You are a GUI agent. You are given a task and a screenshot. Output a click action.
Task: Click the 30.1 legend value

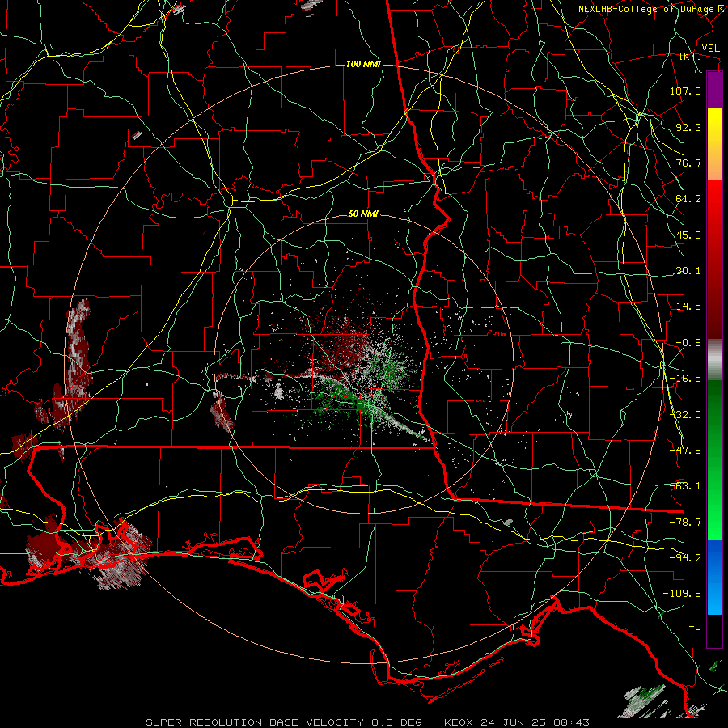coord(688,271)
